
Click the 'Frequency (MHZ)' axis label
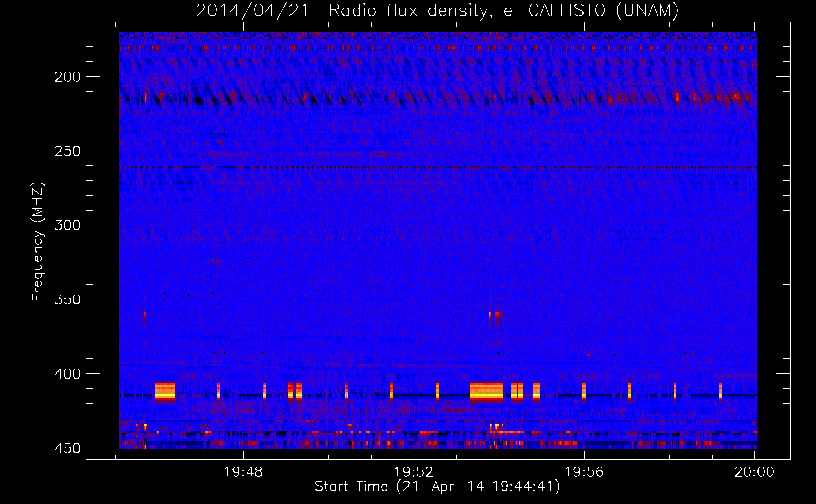point(38,242)
